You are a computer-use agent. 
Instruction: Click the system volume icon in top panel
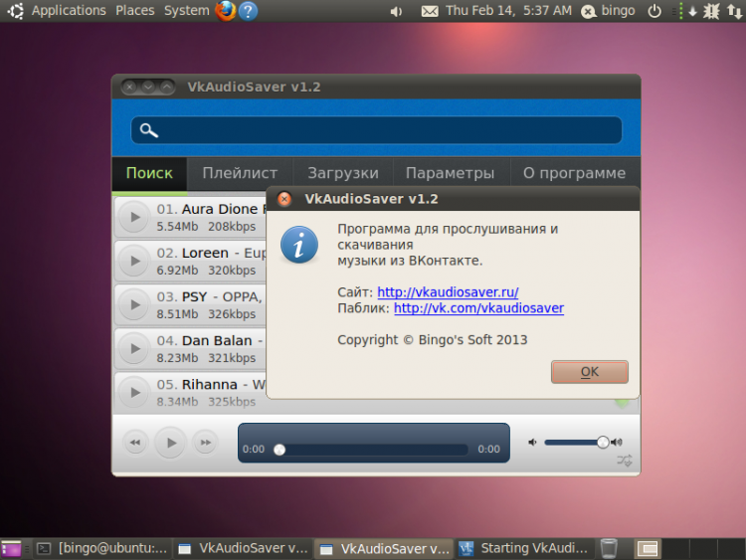[396, 11]
